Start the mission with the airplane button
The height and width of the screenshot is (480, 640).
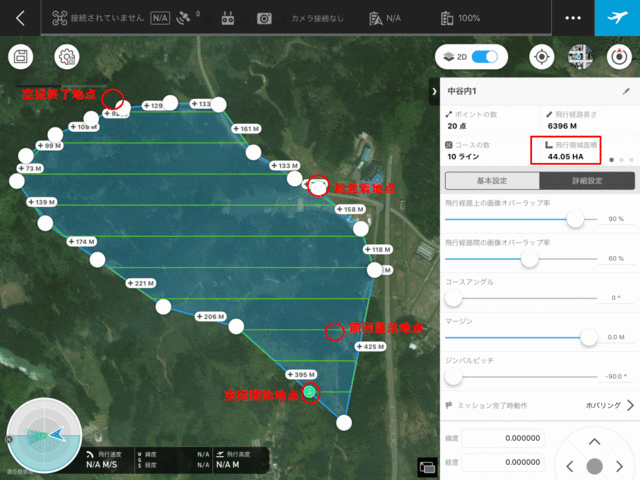coord(617,18)
